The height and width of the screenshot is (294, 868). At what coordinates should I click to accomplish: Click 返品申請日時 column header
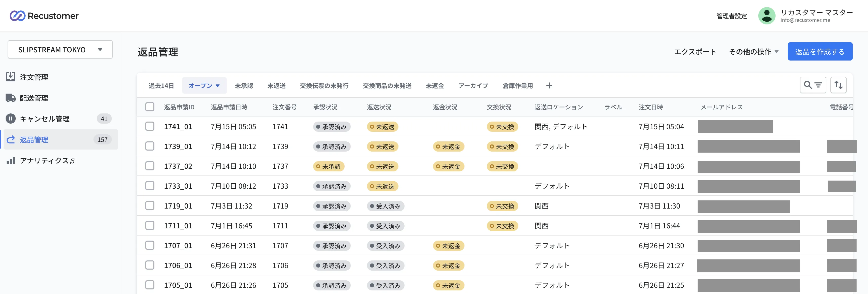tap(229, 107)
